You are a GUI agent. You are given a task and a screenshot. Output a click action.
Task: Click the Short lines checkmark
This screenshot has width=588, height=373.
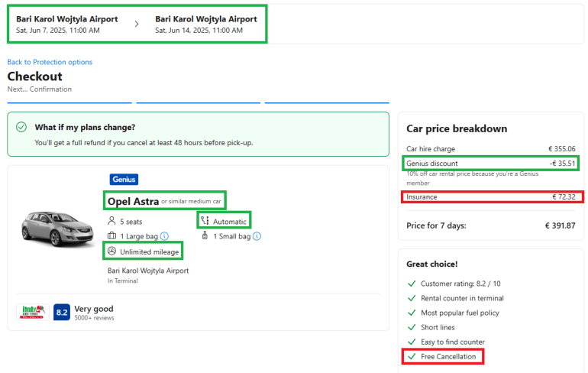(x=411, y=327)
